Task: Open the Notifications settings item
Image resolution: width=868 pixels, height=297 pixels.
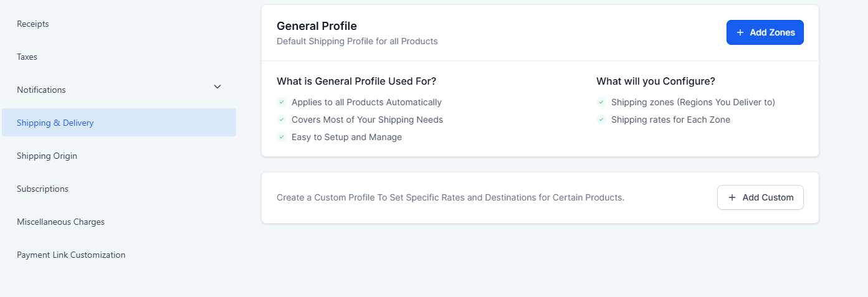Action: click(41, 90)
